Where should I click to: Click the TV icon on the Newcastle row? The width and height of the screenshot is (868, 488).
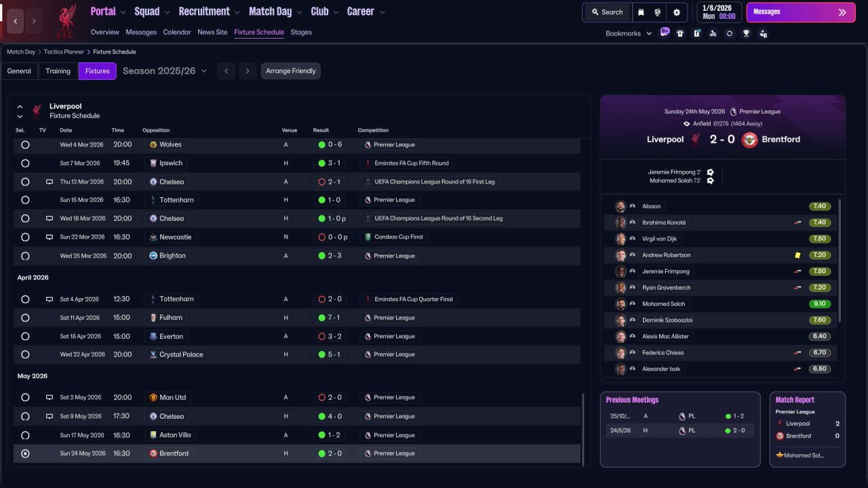[49, 237]
